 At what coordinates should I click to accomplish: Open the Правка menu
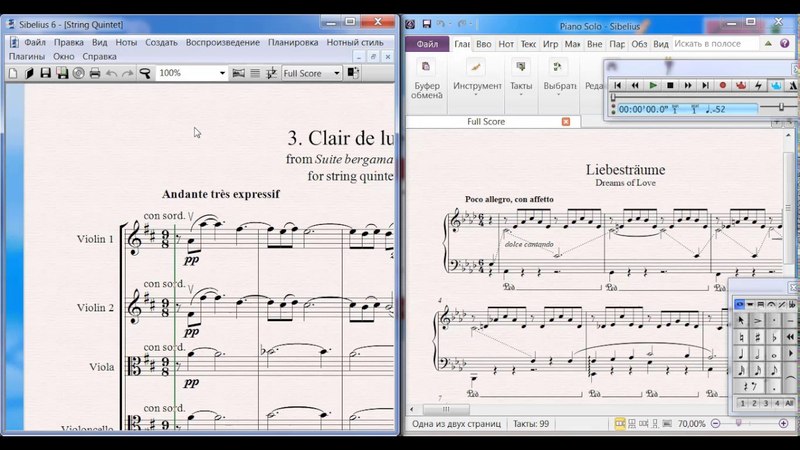click(x=68, y=42)
